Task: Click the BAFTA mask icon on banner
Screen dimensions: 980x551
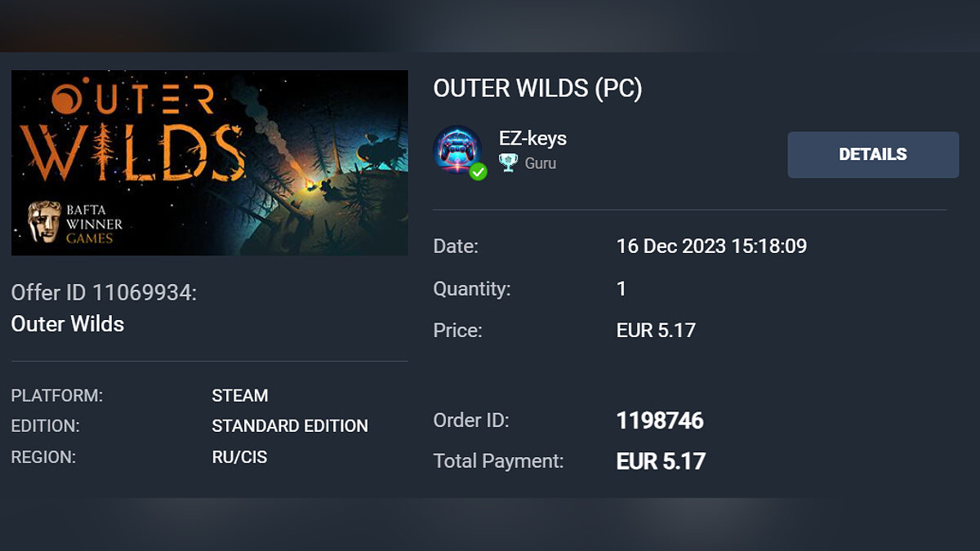Action: click(44, 222)
